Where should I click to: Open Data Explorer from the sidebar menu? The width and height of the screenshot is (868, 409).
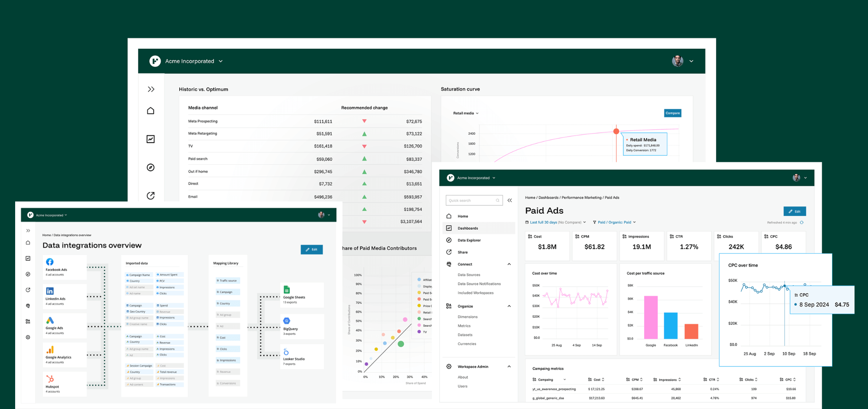point(469,240)
